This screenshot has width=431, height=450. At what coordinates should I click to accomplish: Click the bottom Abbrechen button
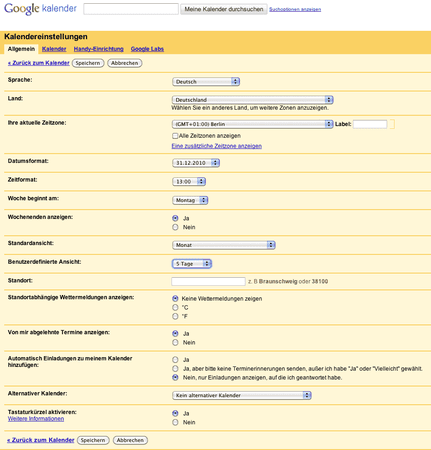pos(130,440)
